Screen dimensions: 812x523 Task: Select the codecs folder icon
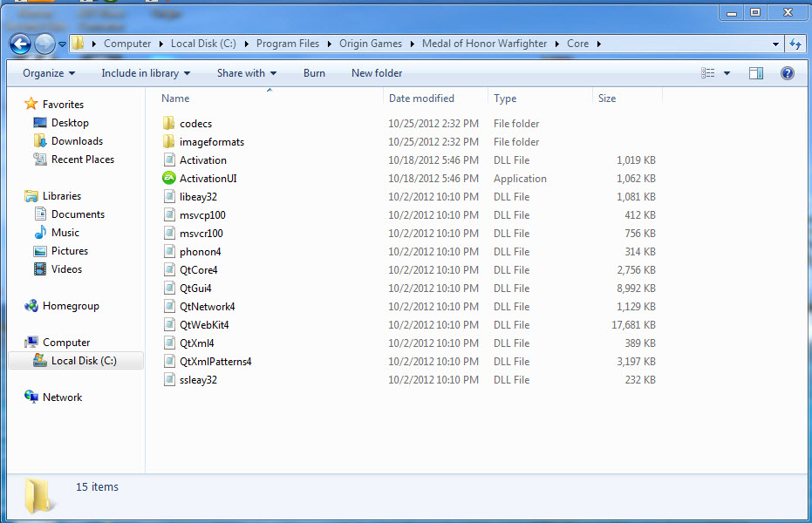(x=168, y=123)
